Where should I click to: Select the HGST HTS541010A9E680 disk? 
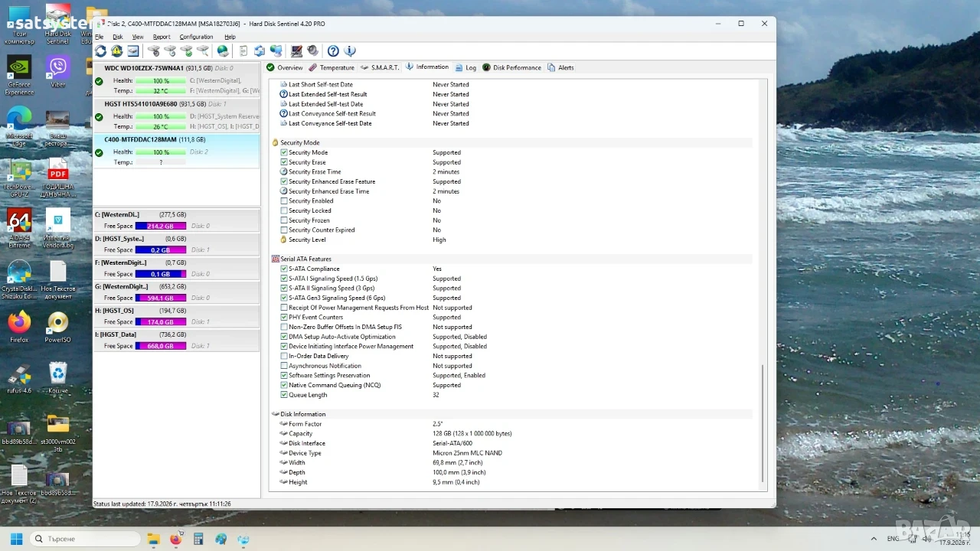[176, 115]
